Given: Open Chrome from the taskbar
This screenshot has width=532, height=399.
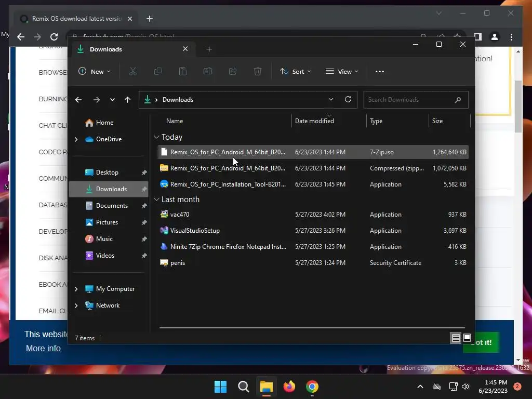Looking at the screenshot, I should click(x=312, y=387).
